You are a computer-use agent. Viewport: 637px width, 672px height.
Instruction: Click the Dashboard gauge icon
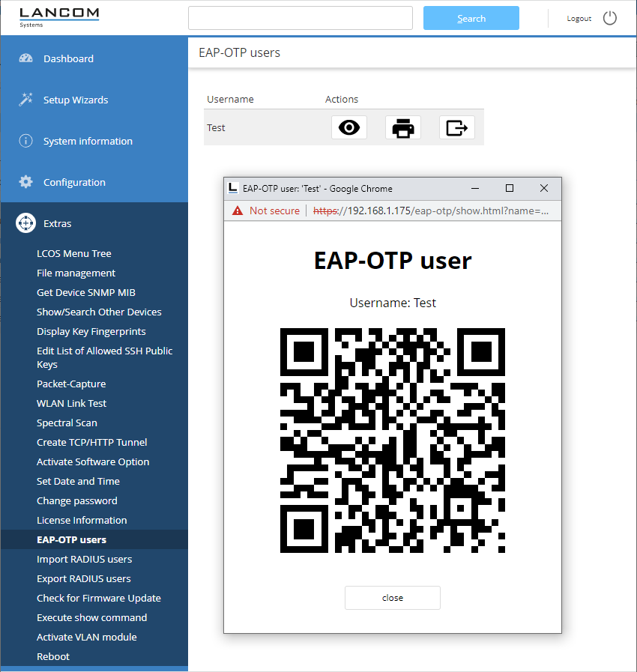[26, 58]
